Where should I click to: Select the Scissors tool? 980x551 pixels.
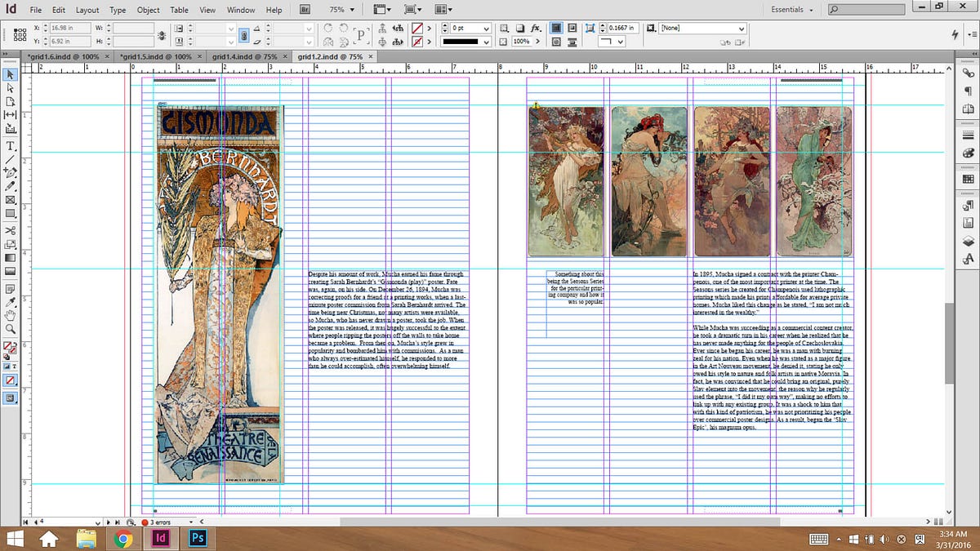(x=11, y=229)
